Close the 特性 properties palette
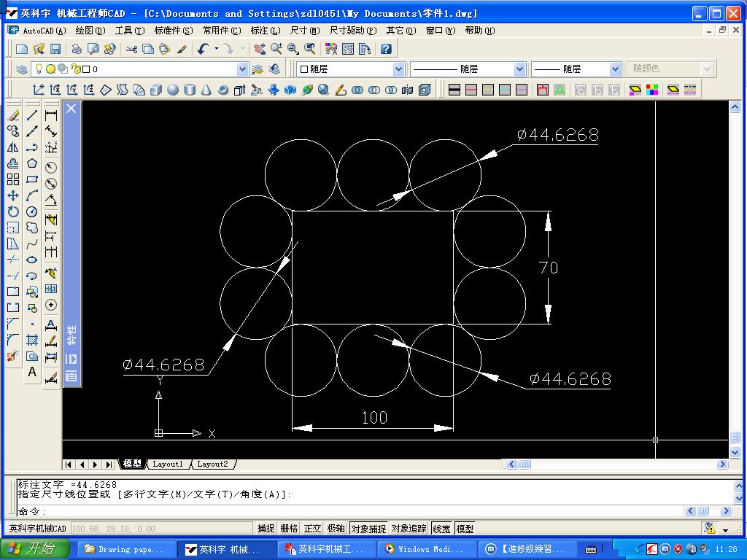 71,108
